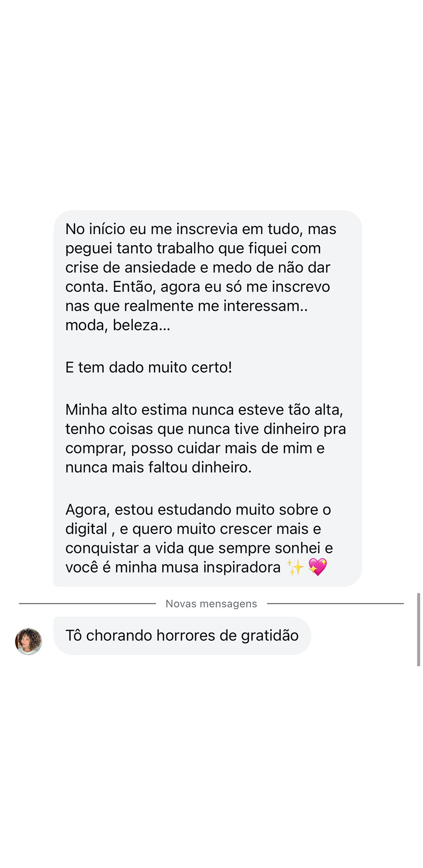Click the line "conquistar a vida que sempre sonhei"

[x=199, y=548]
